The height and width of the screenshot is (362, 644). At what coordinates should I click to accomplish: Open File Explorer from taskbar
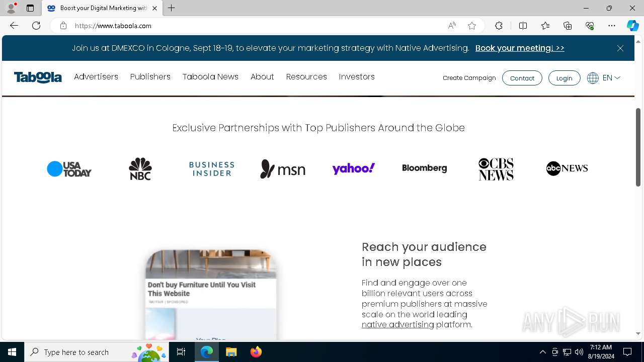[231, 352]
